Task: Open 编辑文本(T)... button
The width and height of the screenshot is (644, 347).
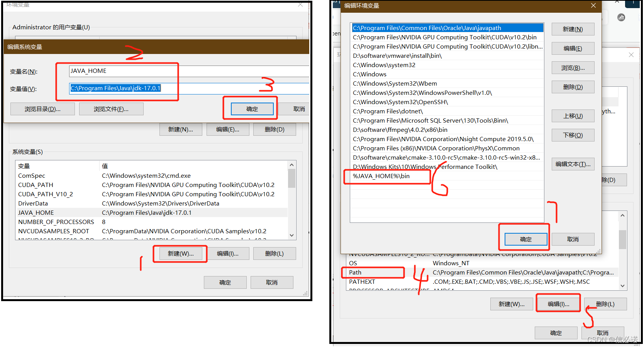Action: click(x=573, y=164)
